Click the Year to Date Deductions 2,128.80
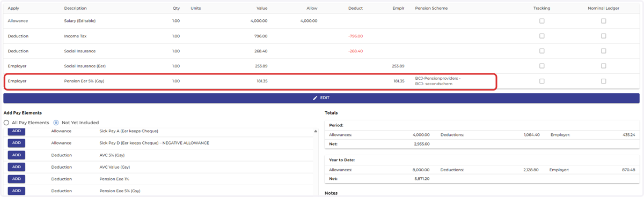644x197 pixels. [531, 170]
